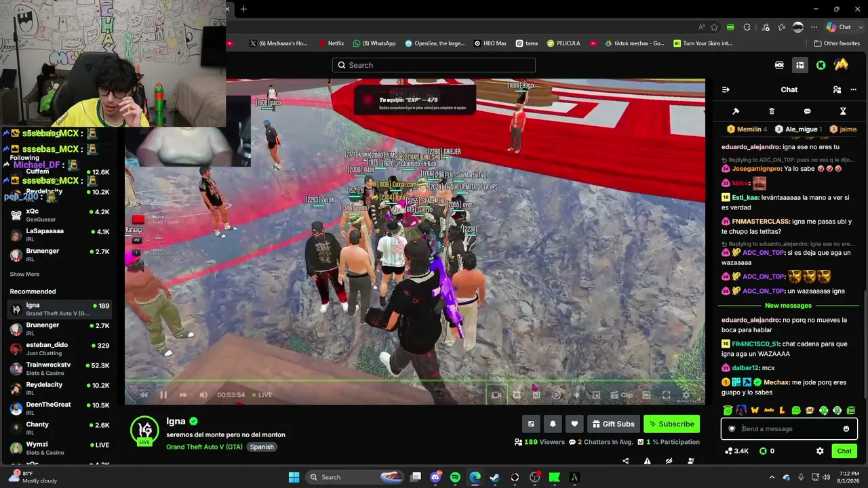Screen dimensions: 868x488
Task: Switch to the OpenSea browser tab
Action: [x=435, y=43]
